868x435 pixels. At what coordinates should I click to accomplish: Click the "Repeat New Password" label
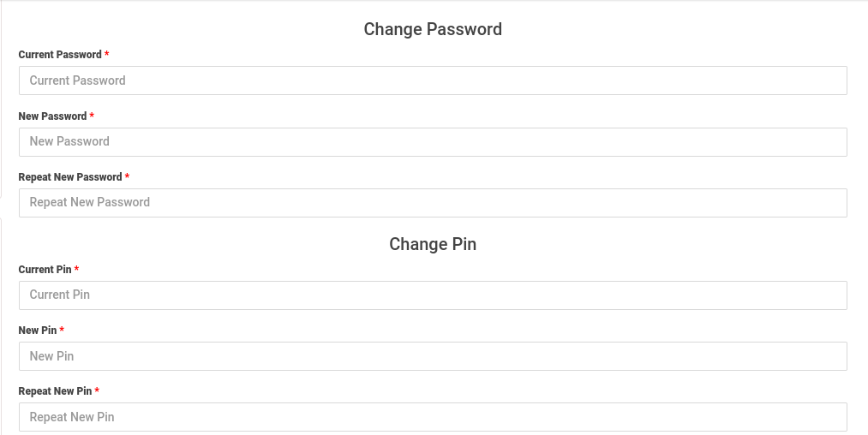70,177
